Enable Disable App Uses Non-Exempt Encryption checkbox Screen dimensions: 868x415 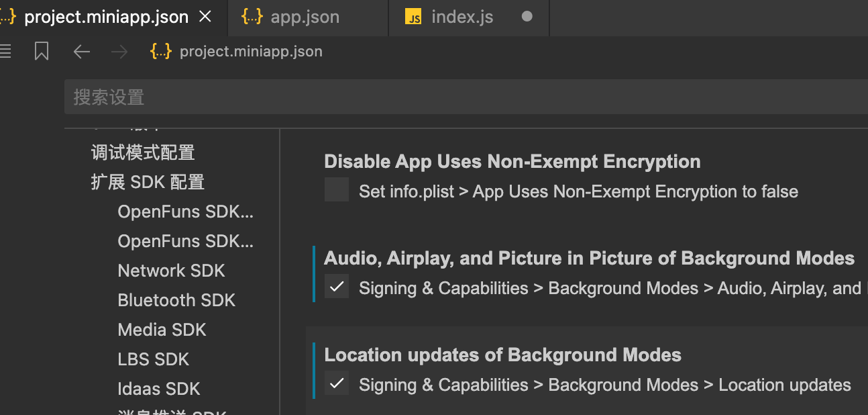[337, 190]
